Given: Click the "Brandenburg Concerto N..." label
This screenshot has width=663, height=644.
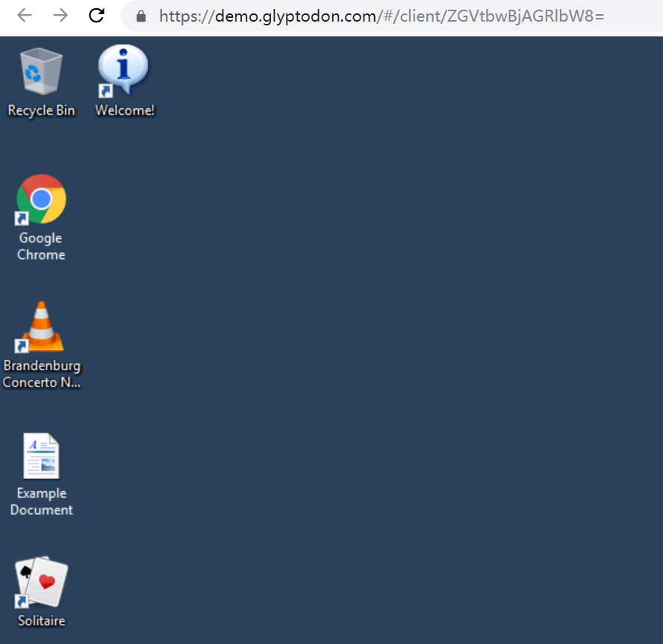Looking at the screenshot, I should click(x=42, y=374).
